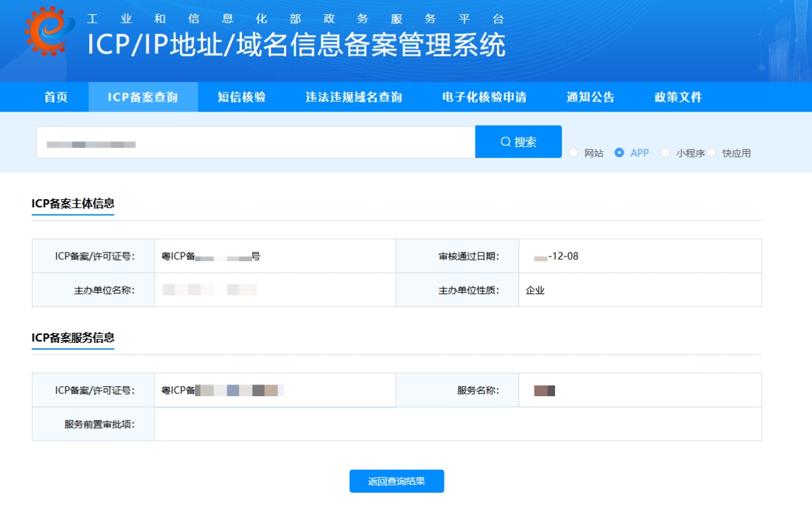
Task: Switch to the ICP备案查询 tab
Action: pos(143,97)
